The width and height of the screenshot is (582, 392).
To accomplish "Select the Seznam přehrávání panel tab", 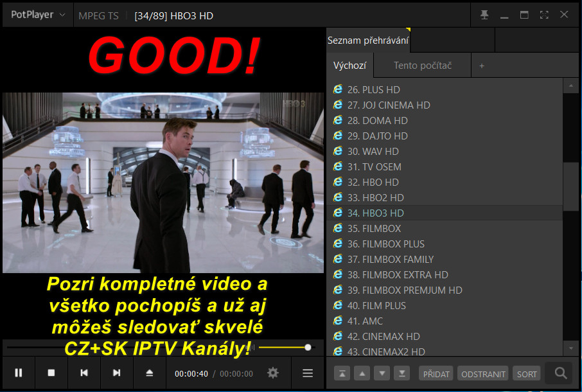I will pyautogui.click(x=368, y=40).
